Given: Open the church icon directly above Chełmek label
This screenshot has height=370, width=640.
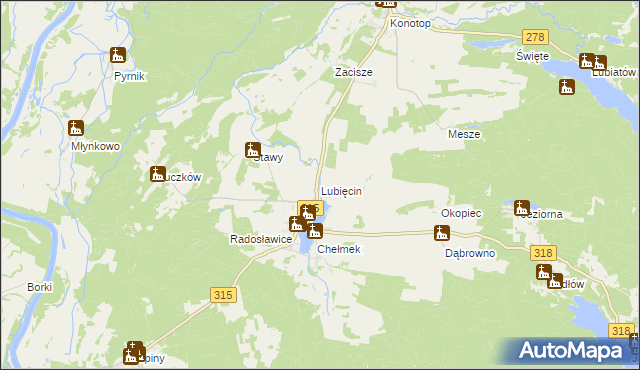Looking at the screenshot, I should tap(315, 231).
